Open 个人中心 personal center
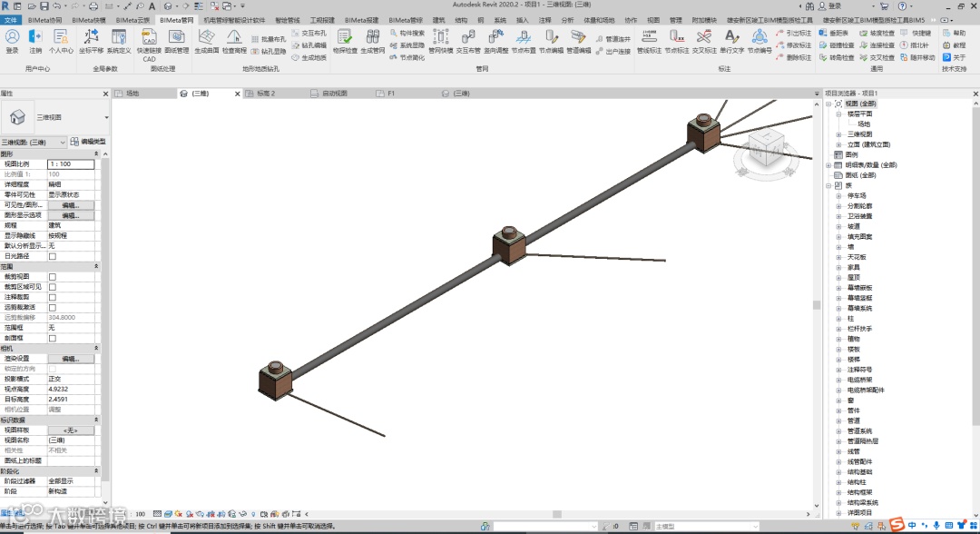980x534 pixels. click(61, 41)
